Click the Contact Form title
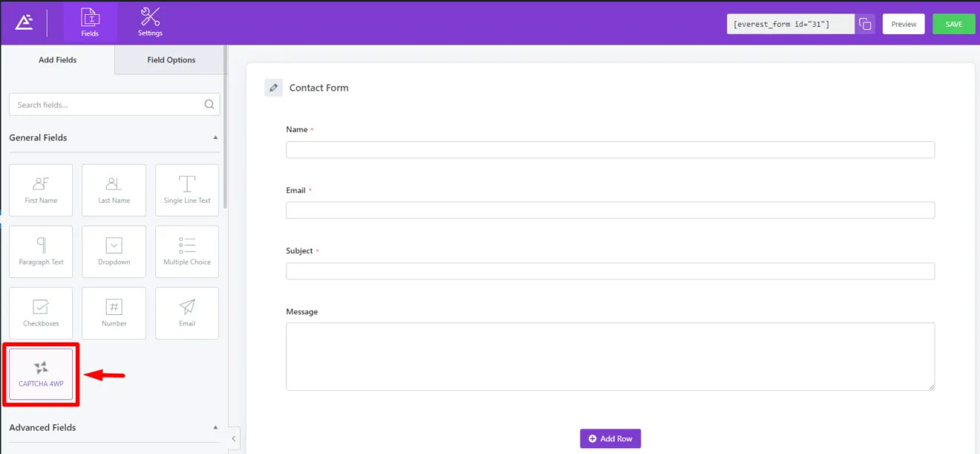 pos(318,88)
